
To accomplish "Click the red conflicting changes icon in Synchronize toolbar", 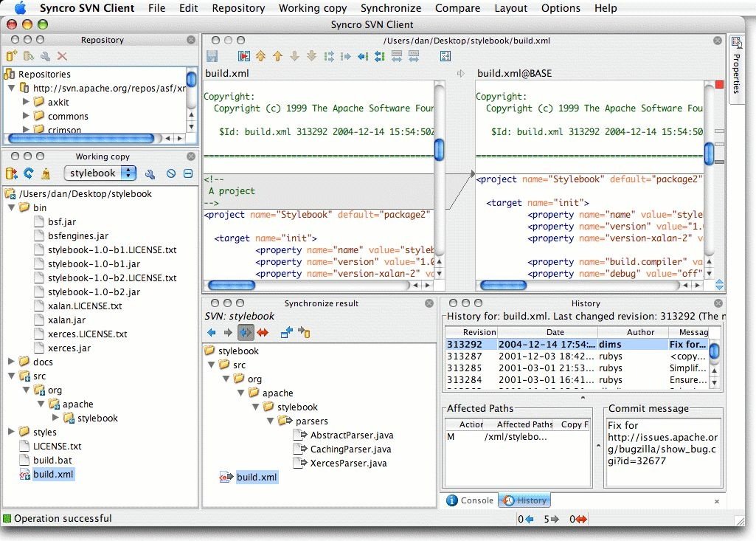I will 263,331.
